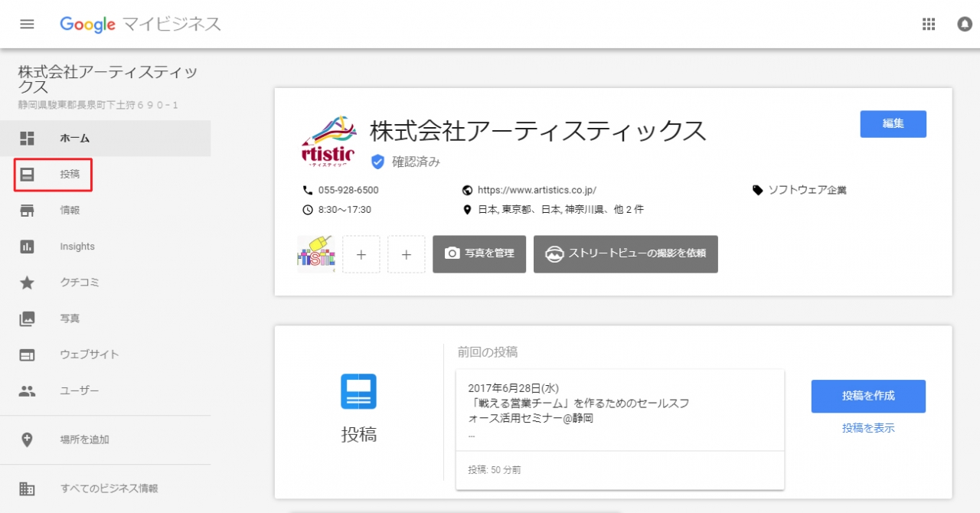The width and height of the screenshot is (980, 513).
Task: Click the blue 投稿 card icon
Action: [x=358, y=391]
